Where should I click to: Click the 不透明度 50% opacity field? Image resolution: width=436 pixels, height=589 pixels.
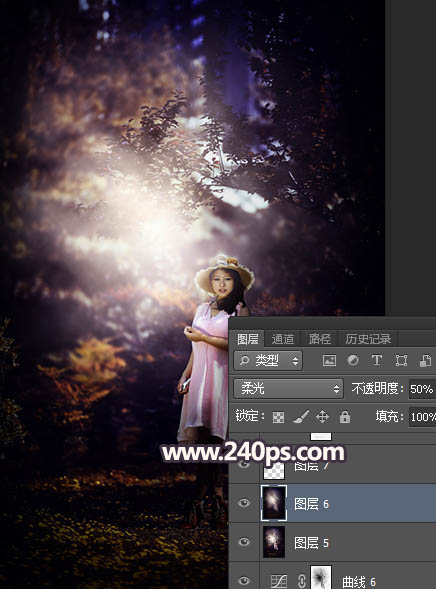422,389
